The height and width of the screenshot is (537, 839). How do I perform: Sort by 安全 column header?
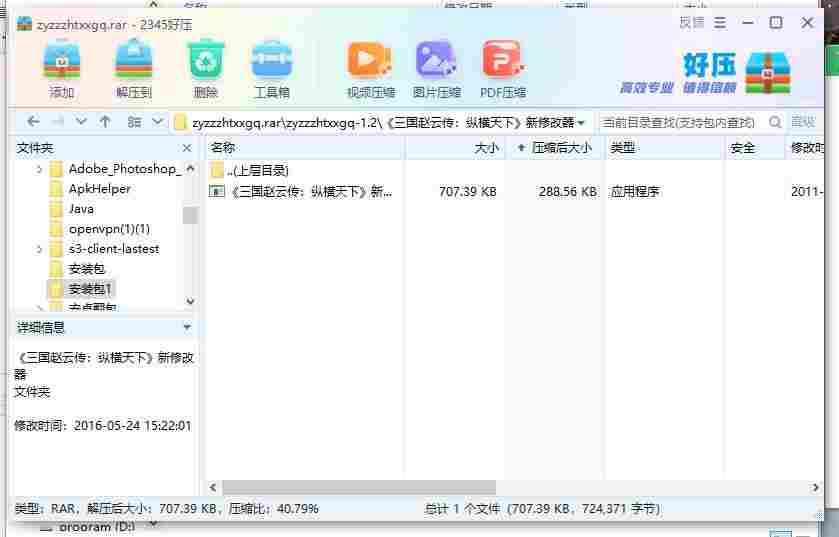tap(754, 148)
